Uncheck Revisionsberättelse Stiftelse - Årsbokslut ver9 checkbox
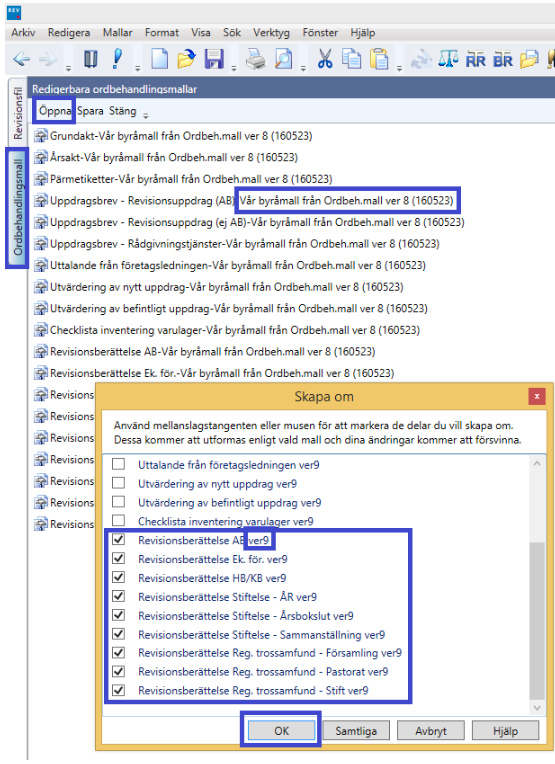The height and width of the screenshot is (764, 555). [x=118, y=615]
